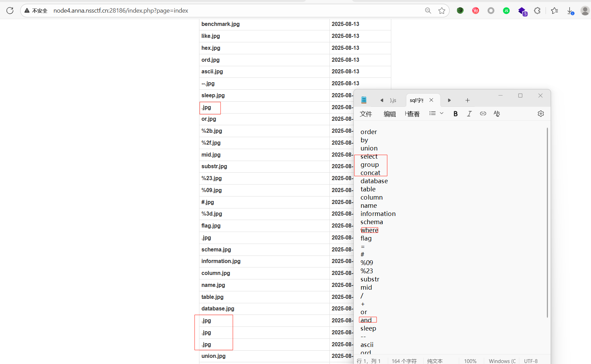The width and height of the screenshot is (591, 364).
Task: Open the 文件 menu in Notepad
Action: (366, 114)
